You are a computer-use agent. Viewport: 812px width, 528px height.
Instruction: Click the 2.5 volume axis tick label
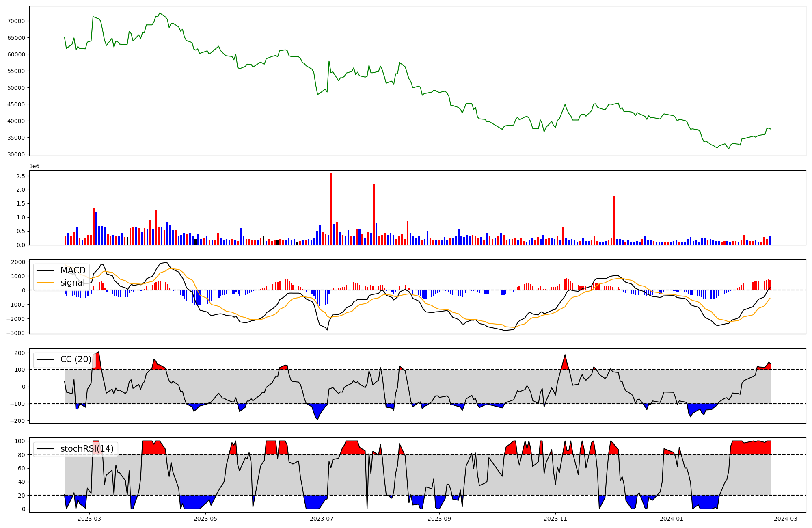tap(21, 176)
